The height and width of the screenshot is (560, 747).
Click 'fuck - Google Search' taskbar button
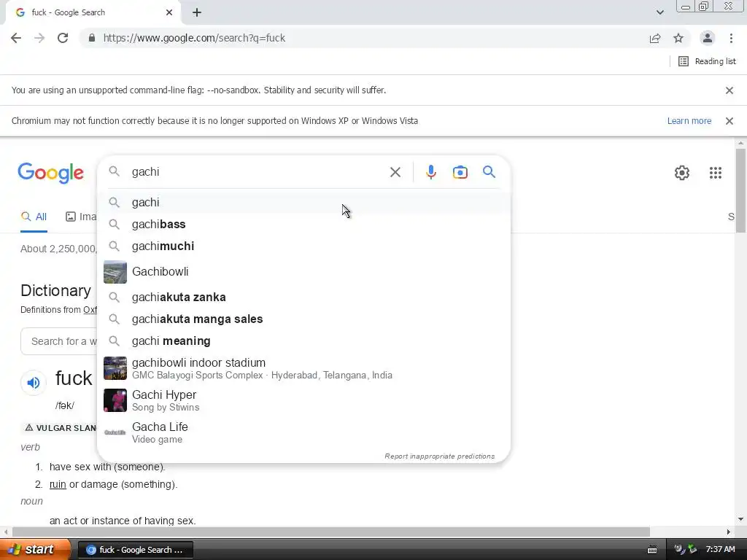135,550
